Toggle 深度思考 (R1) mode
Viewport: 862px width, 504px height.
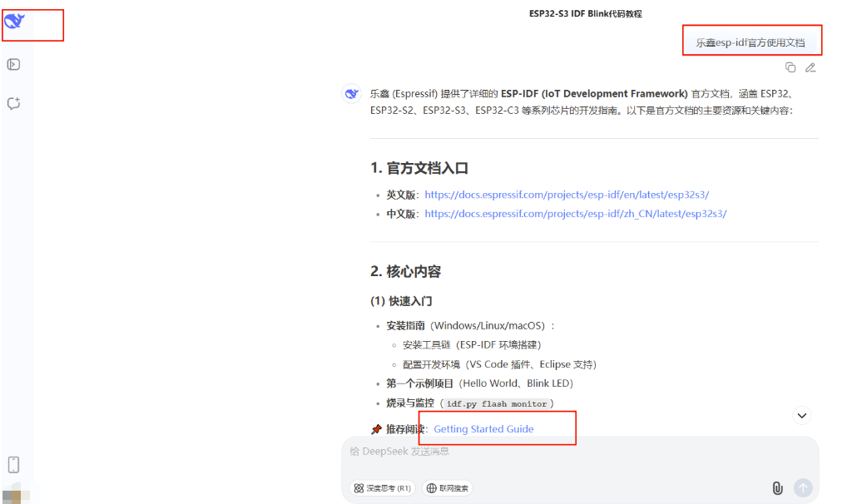(x=382, y=488)
